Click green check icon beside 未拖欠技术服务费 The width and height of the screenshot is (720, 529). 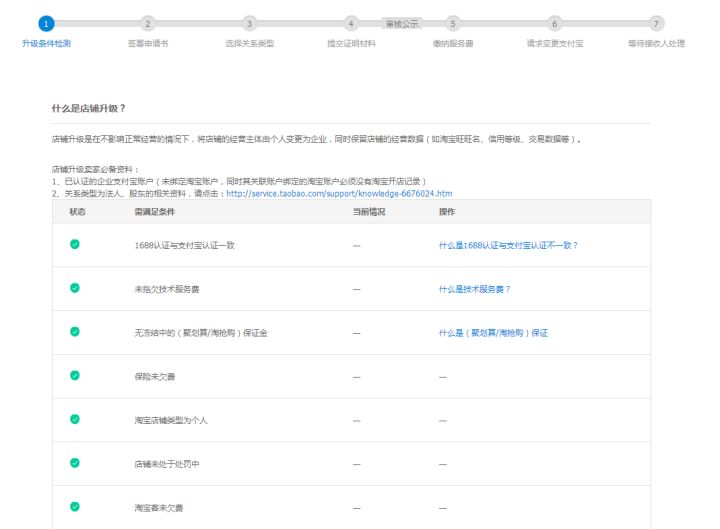tap(75, 288)
